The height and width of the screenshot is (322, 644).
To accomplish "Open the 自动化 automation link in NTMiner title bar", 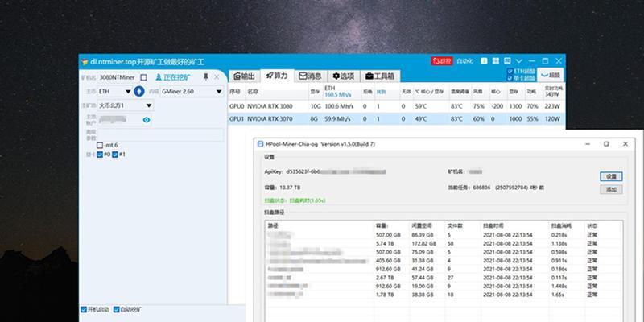I will point(465,61).
